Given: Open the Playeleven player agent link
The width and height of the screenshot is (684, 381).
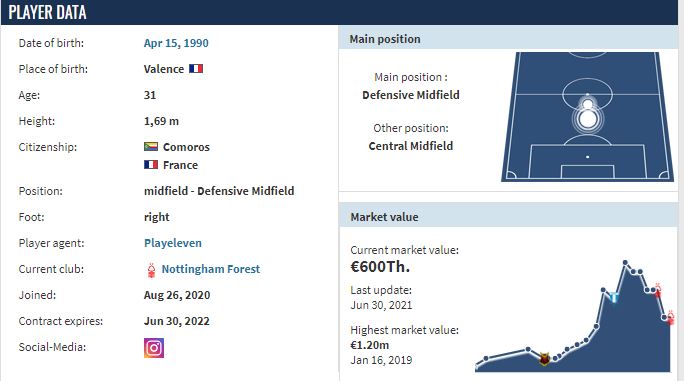Looking at the screenshot, I should pyautogui.click(x=173, y=243).
